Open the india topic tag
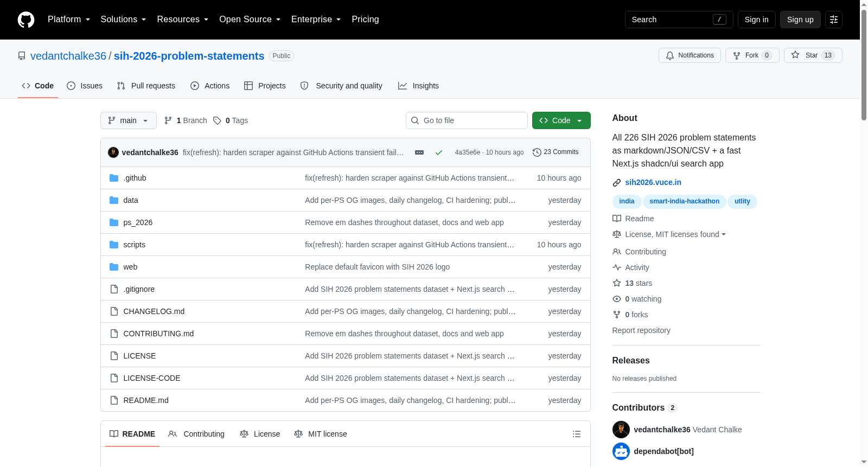868x467 pixels. 627,201
